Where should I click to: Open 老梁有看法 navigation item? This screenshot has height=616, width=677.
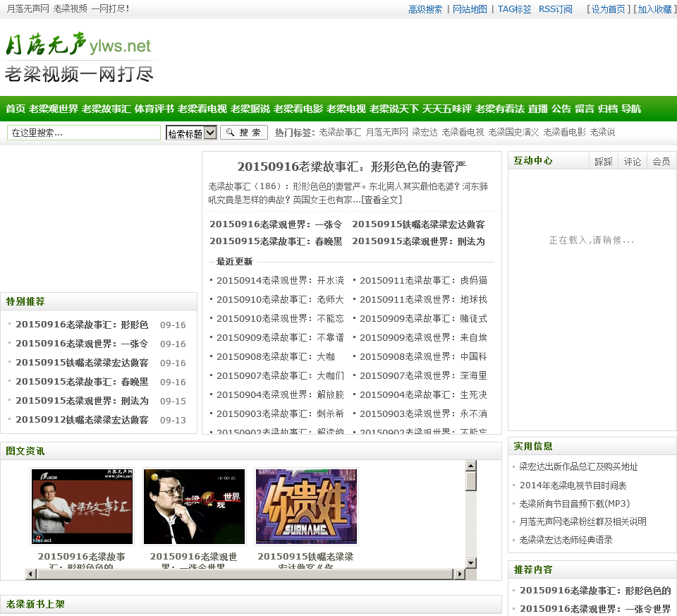tap(499, 109)
